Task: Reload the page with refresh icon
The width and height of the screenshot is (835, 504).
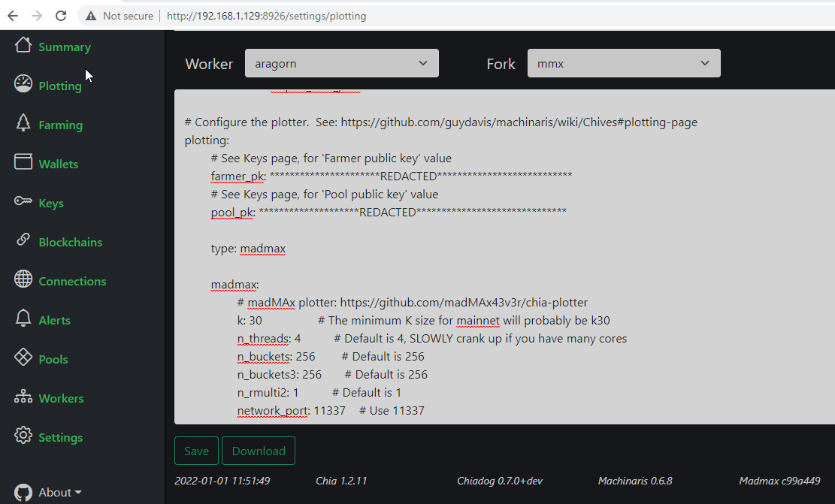Action: coord(61,16)
